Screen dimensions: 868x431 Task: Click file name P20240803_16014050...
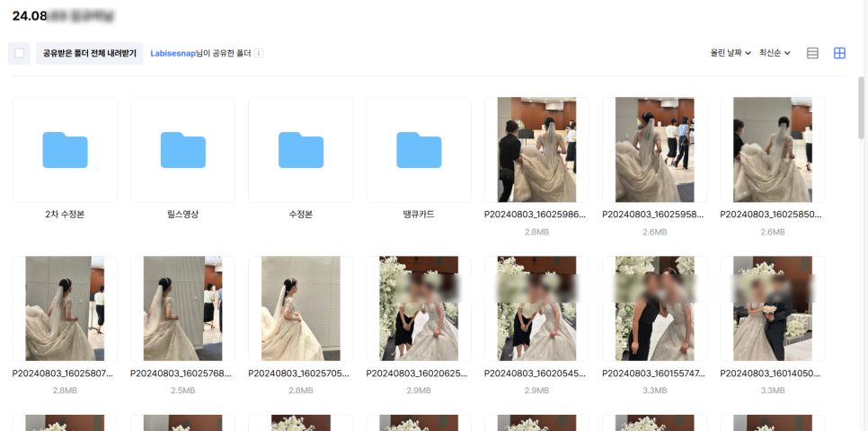tap(772, 374)
